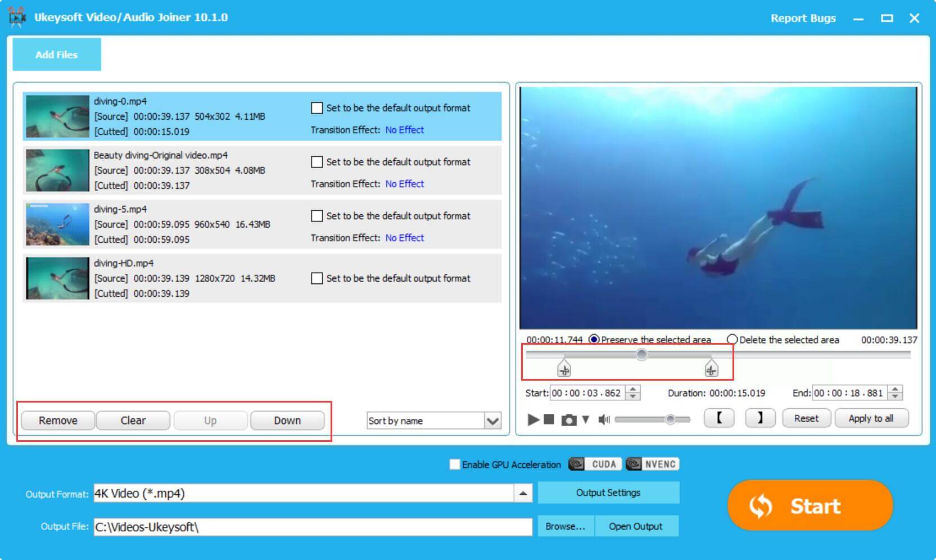Image resolution: width=936 pixels, height=560 pixels.
Task: Check default output format for diving-5.mp4
Action: pos(317,216)
